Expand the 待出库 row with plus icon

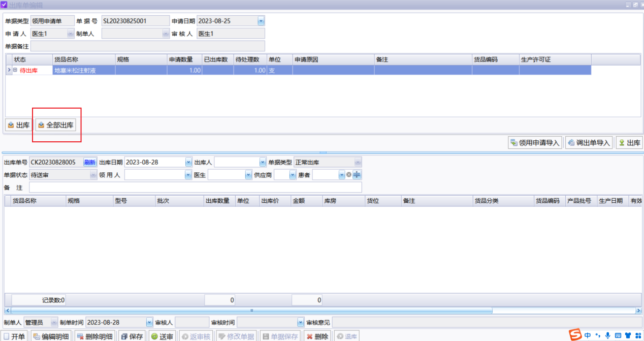[15, 70]
